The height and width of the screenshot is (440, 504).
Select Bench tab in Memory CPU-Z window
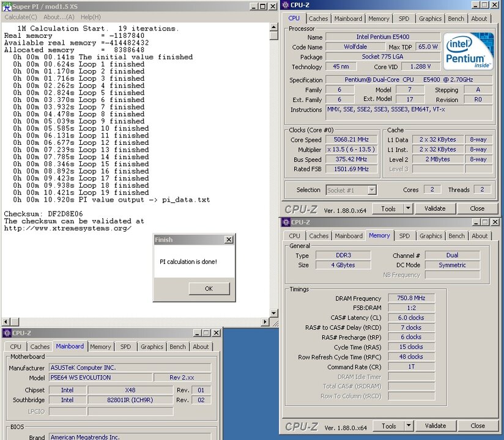(x=456, y=236)
